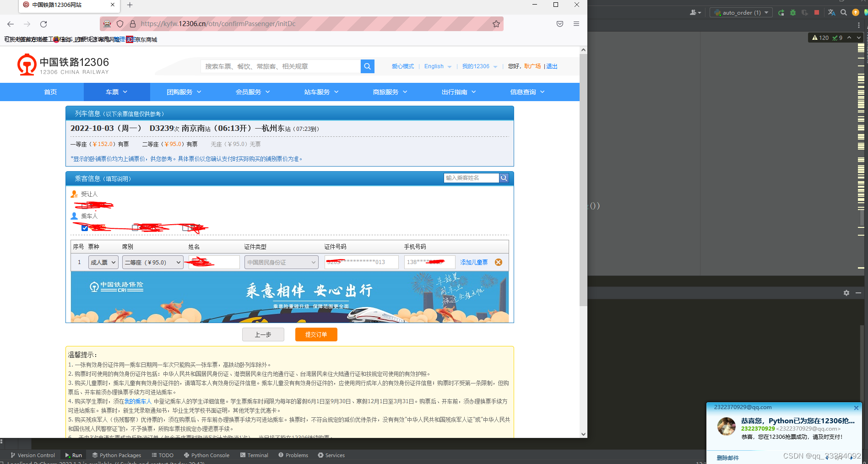Screen dimensions: 868x464
Task: Click the blue site search magnifier button
Action: click(367, 66)
